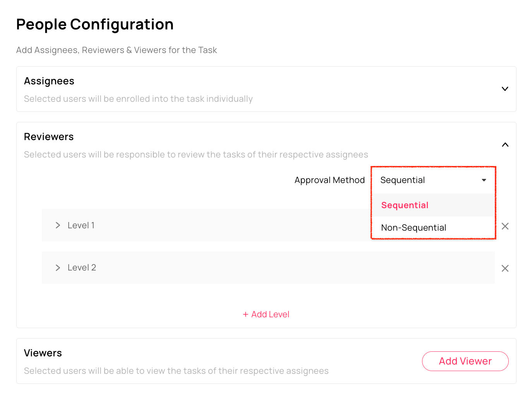This screenshot has width=532, height=397.
Task: Click the selected Sequential value in Approval Method box
Action: (x=402, y=180)
